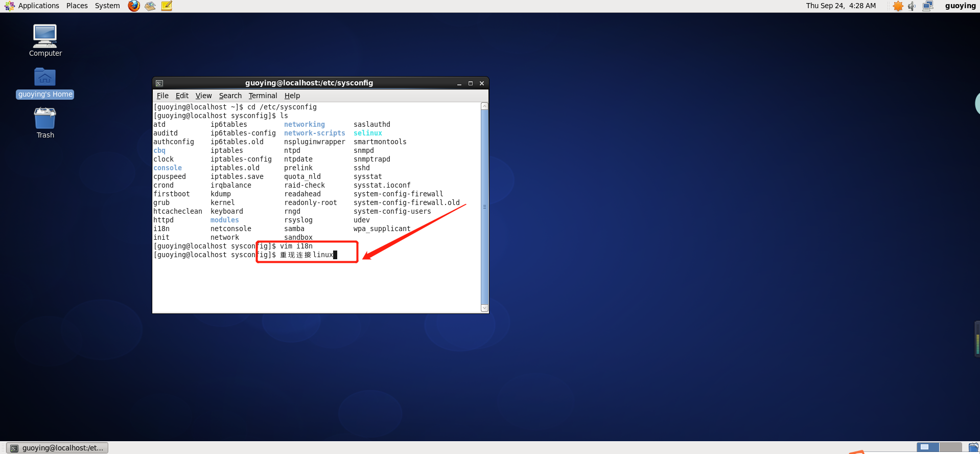
Task: Click the orange update notification icon
Action: tap(898, 6)
